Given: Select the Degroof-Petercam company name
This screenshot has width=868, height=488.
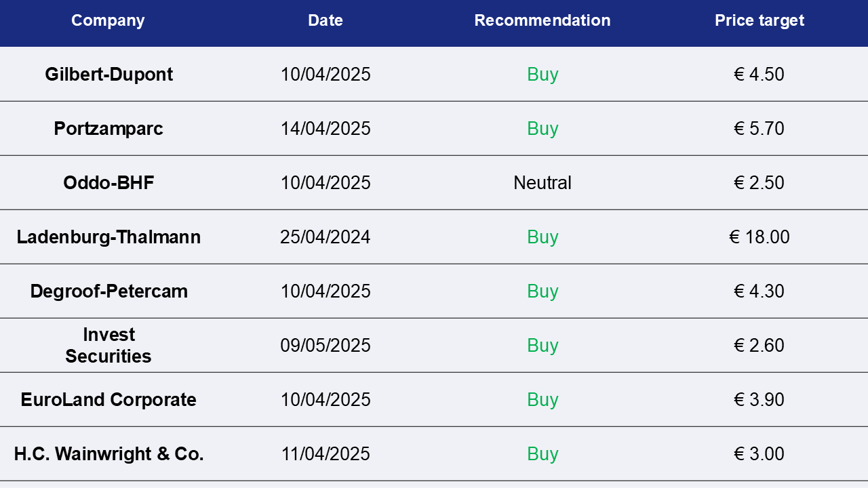Looking at the screenshot, I should [108, 291].
